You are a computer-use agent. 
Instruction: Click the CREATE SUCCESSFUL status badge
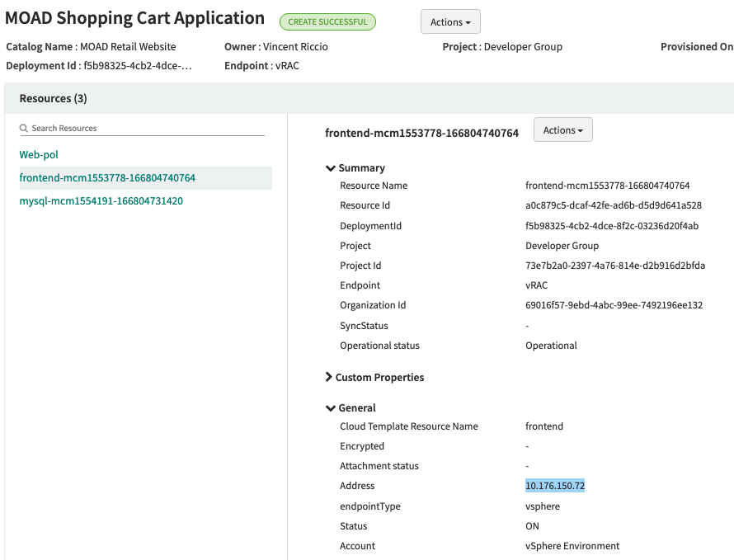pos(327,22)
